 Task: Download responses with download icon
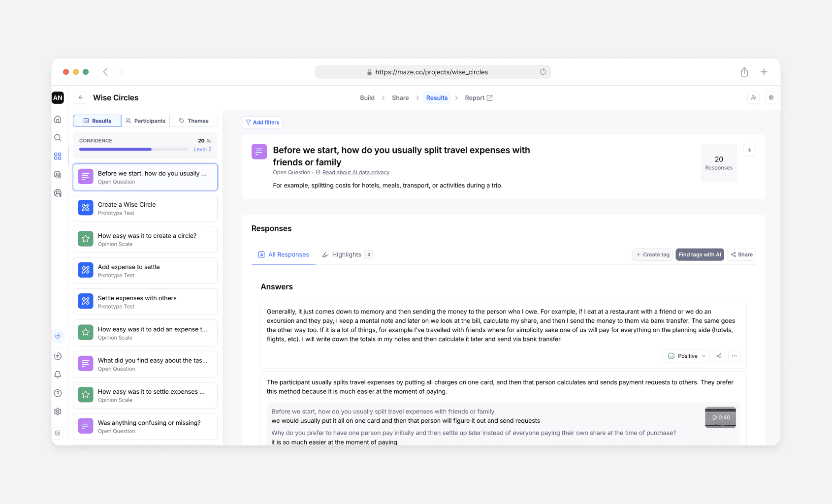749,150
